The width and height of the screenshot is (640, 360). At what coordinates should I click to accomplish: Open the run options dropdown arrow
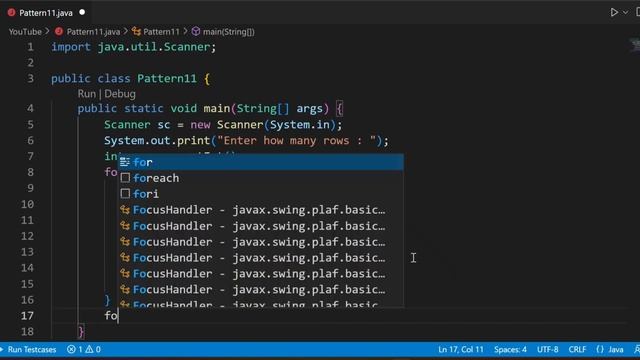625,13
